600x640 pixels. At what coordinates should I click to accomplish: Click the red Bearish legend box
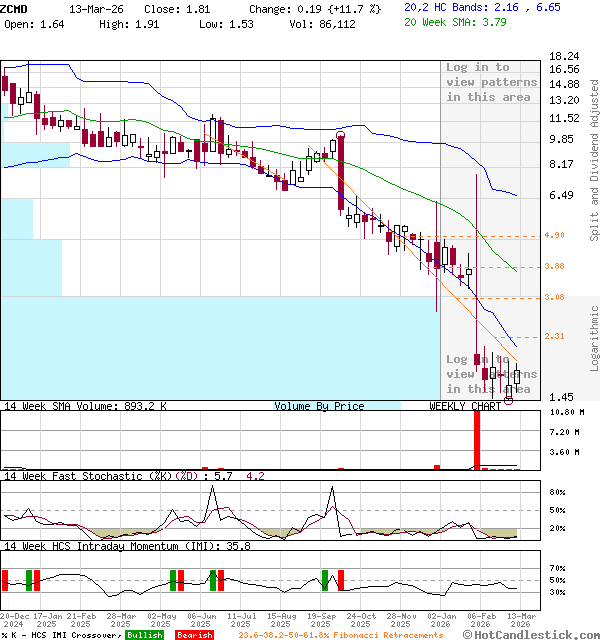[x=194, y=635]
